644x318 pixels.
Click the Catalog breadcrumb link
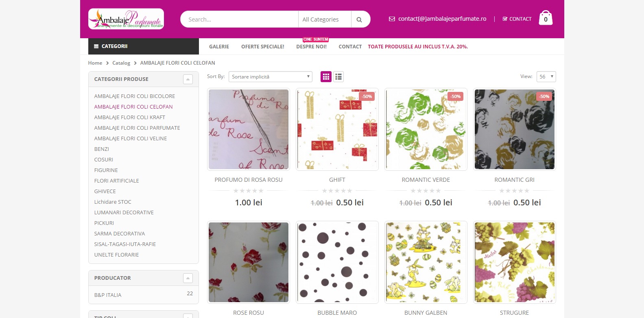[121, 63]
